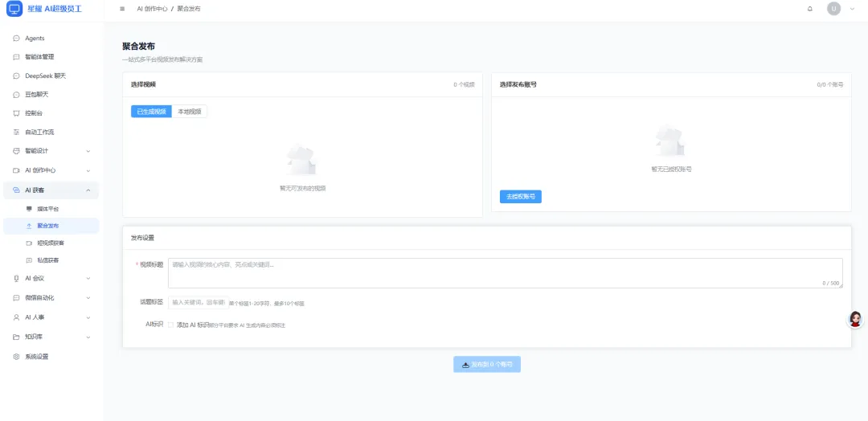This screenshot has height=421, width=868.
Task: Click the 选择视频 panel heading
Action: click(143, 84)
